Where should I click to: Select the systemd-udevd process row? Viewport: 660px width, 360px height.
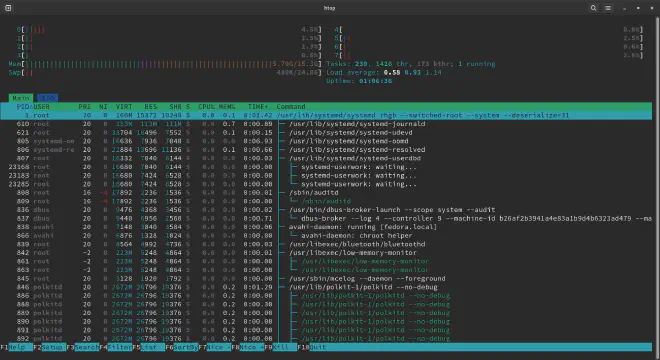(x=326, y=133)
